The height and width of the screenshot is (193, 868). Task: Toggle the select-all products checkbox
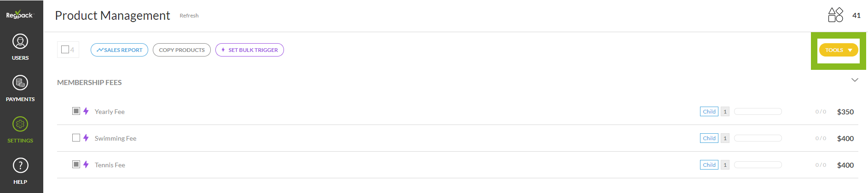click(x=65, y=50)
